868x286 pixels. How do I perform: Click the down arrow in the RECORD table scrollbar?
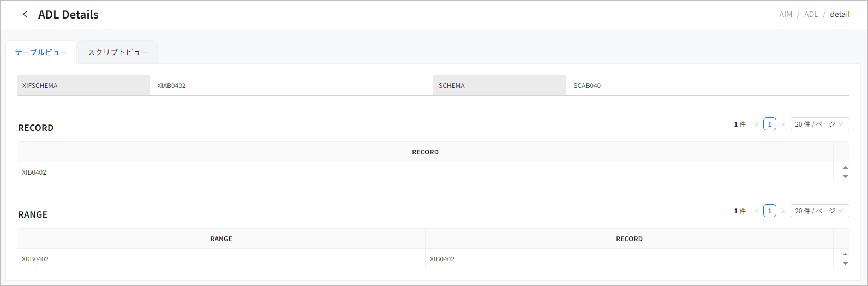point(845,176)
